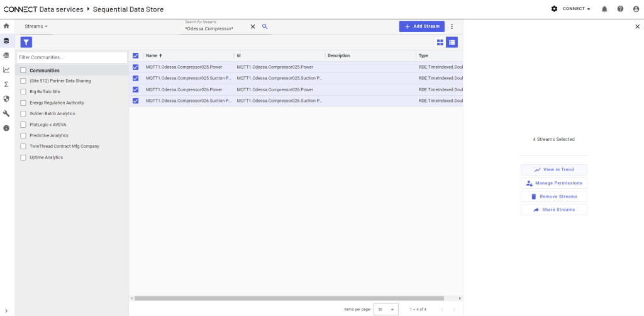
Task: Open the Streams dropdown
Action: (36, 26)
